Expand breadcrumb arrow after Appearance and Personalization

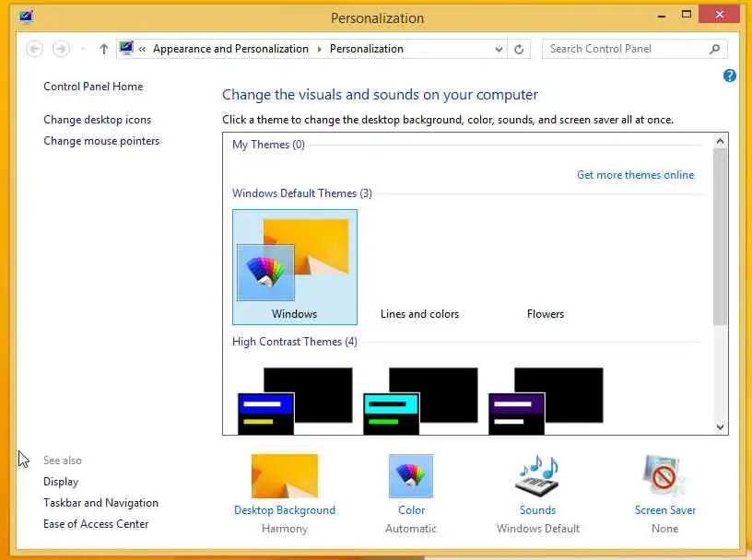tap(319, 49)
